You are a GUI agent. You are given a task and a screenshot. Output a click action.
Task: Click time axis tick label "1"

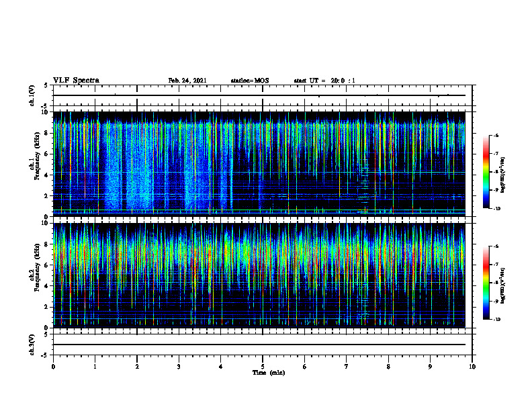coord(95,367)
